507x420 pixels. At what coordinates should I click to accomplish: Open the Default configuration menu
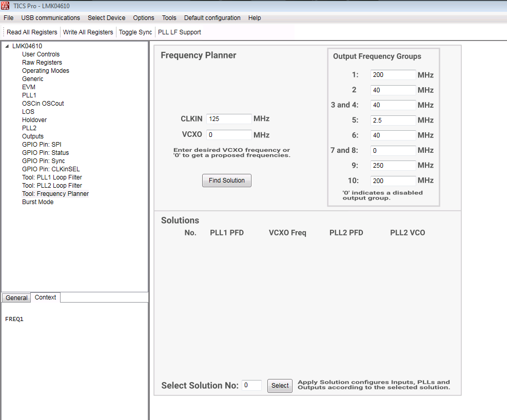212,18
